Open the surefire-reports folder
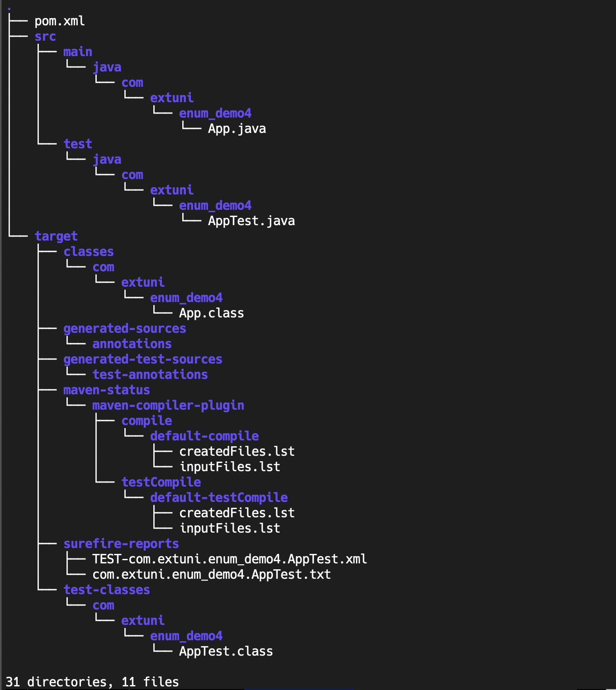This screenshot has width=616, height=690. click(x=120, y=543)
